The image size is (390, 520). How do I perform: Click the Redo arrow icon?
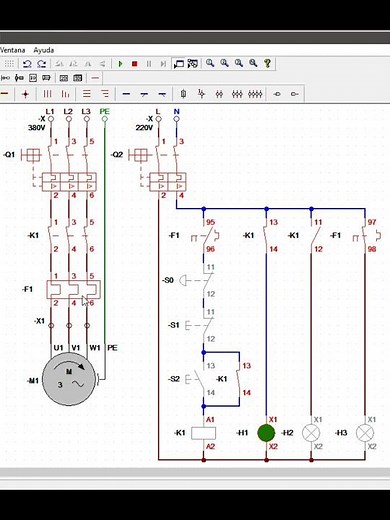pyautogui.click(x=41, y=63)
